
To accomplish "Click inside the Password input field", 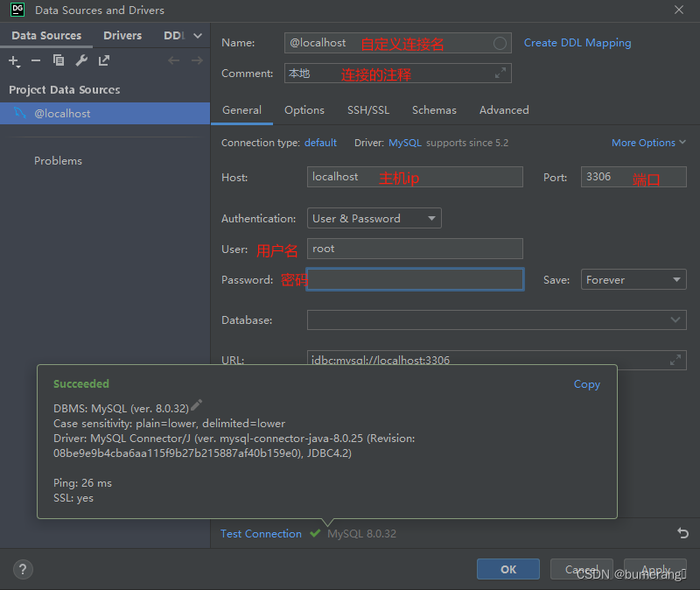I will pyautogui.click(x=415, y=278).
